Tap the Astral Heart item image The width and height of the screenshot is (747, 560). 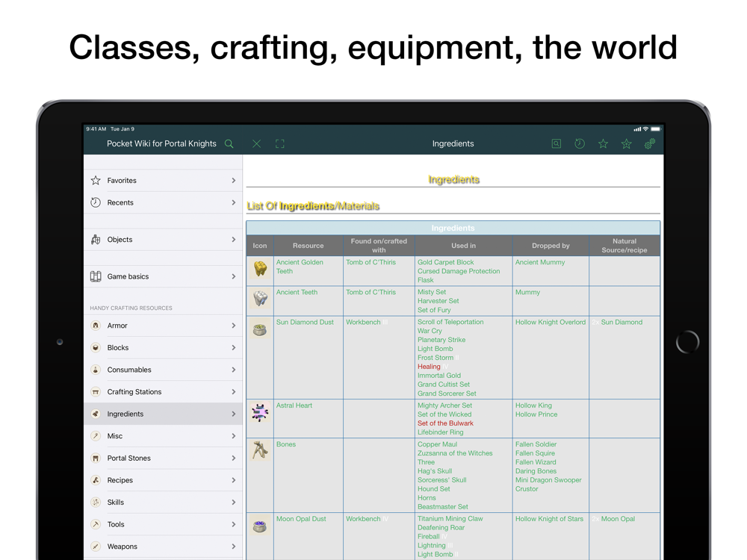click(260, 412)
